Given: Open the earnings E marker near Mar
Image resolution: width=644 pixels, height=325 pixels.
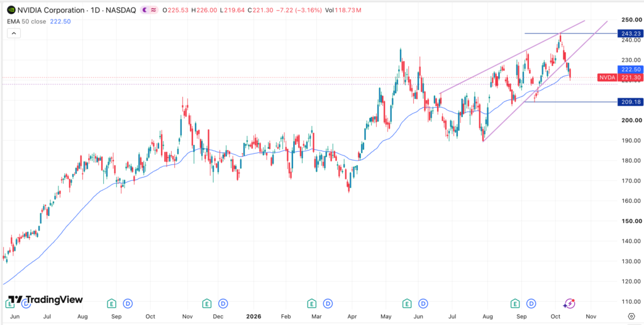Looking at the screenshot, I should [x=312, y=304].
